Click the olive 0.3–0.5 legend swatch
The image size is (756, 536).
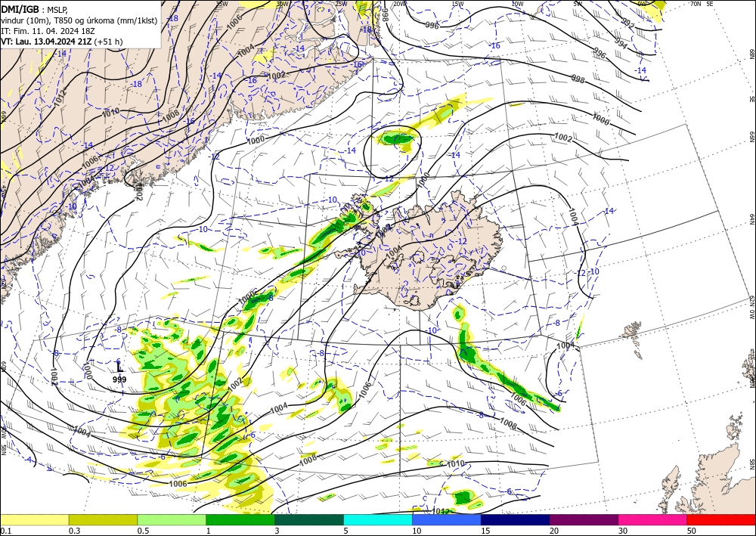tap(103, 519)
